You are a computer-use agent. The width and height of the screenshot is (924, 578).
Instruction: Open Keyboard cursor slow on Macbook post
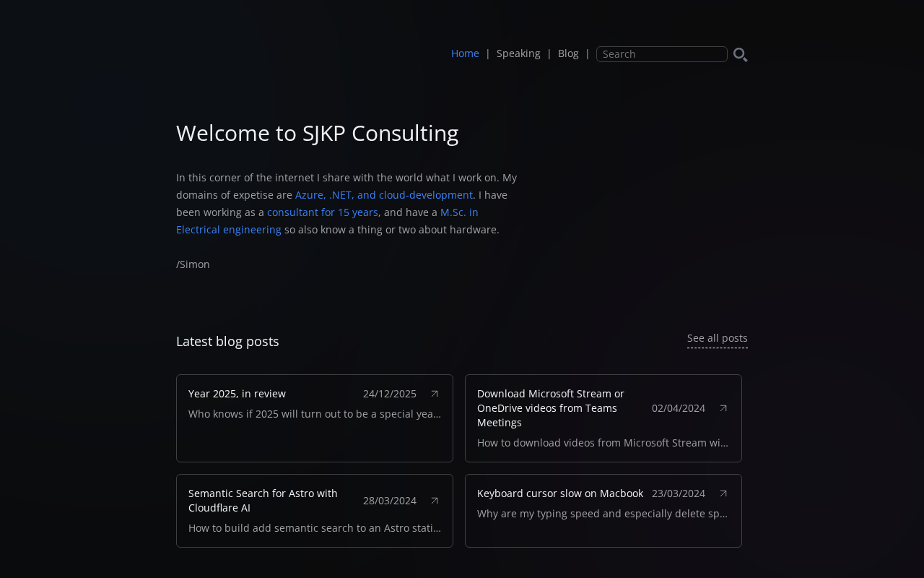point(560,493)
